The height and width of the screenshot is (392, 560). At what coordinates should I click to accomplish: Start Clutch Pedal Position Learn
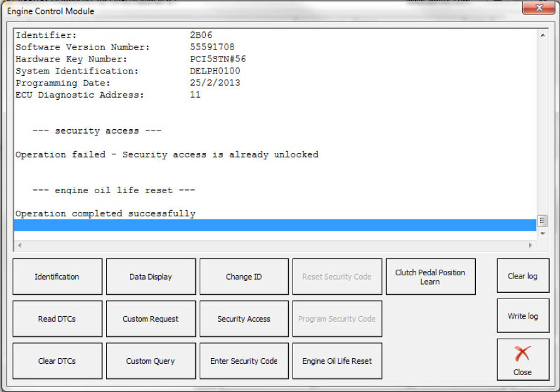pyautogui.click(x=430, y=277)
